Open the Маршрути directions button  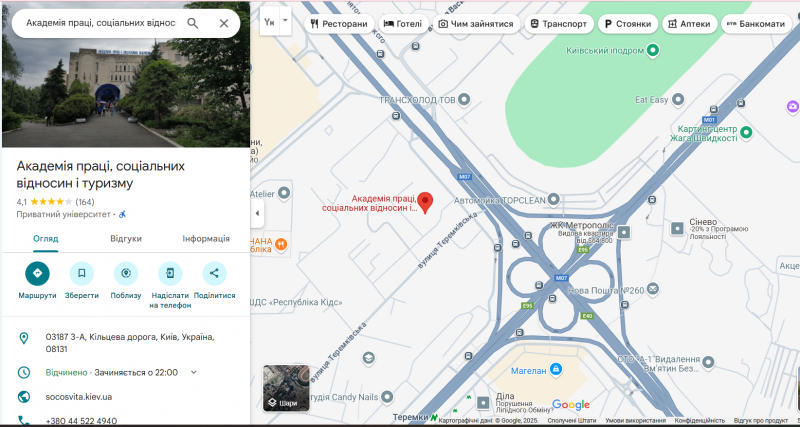[37, 273]
